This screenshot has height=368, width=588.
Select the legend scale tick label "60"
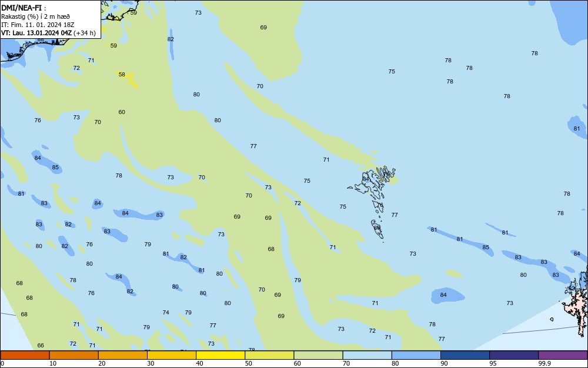pos(298,363)
